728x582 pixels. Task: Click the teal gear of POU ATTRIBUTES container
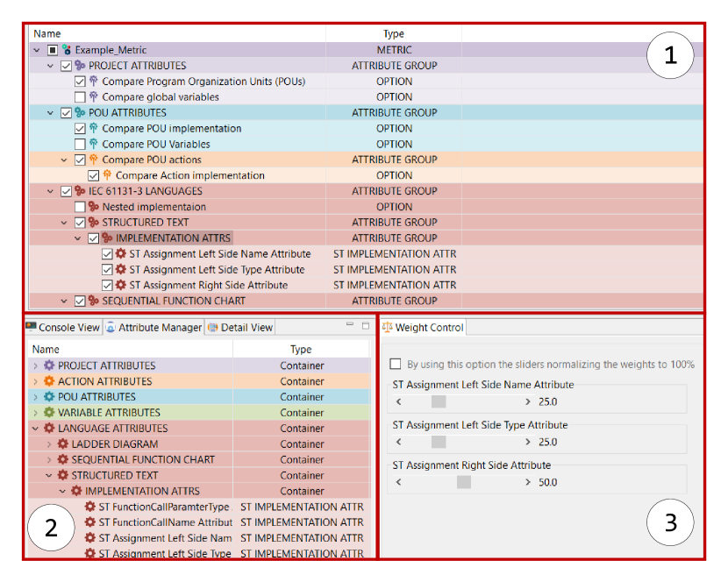click(x=49, y=397)
